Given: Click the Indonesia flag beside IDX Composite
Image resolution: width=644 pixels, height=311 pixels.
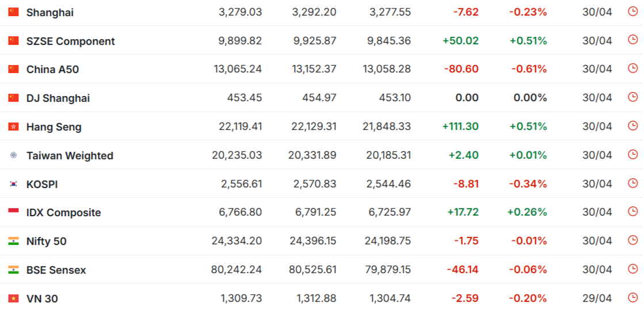Looking at the screenshot, I should click(14, 213).
